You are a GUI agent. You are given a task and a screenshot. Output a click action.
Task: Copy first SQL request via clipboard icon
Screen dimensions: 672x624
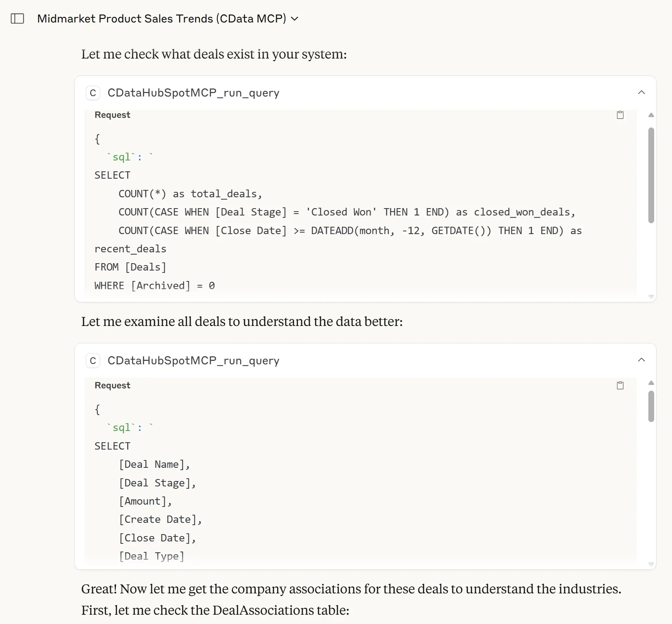(x=620, y=115)
